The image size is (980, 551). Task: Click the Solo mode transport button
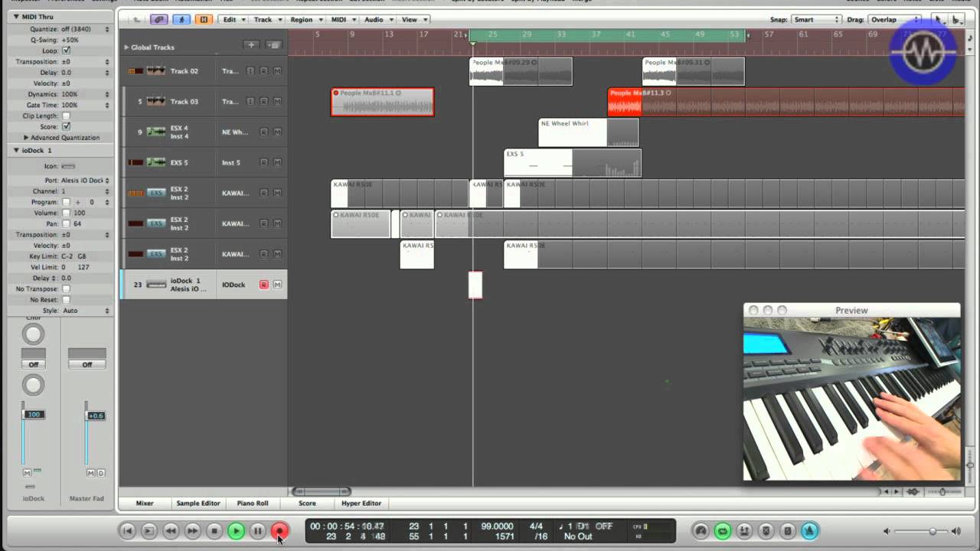click(787, 530)
